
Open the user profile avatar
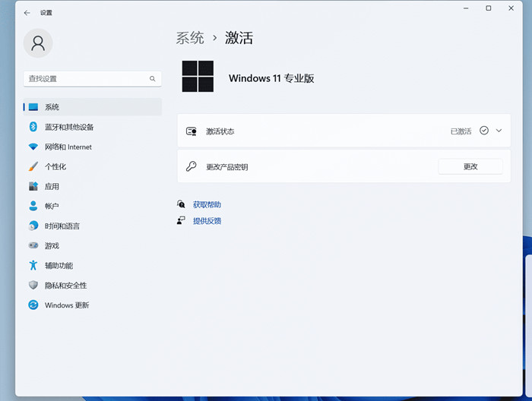38,43
